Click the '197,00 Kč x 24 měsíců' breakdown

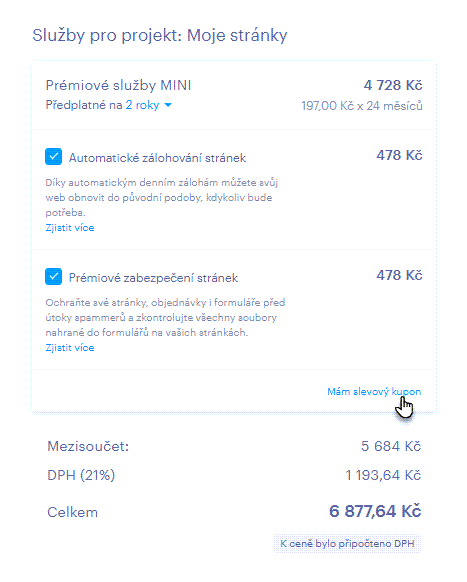tap(362, 106)
